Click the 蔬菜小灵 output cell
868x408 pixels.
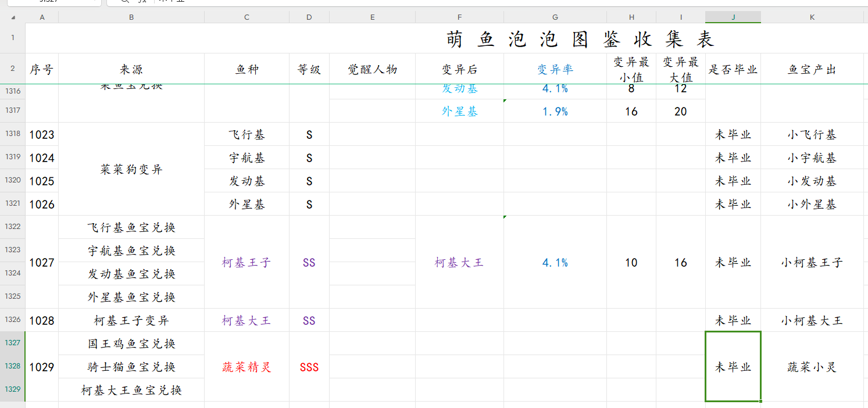pos(812,367)
